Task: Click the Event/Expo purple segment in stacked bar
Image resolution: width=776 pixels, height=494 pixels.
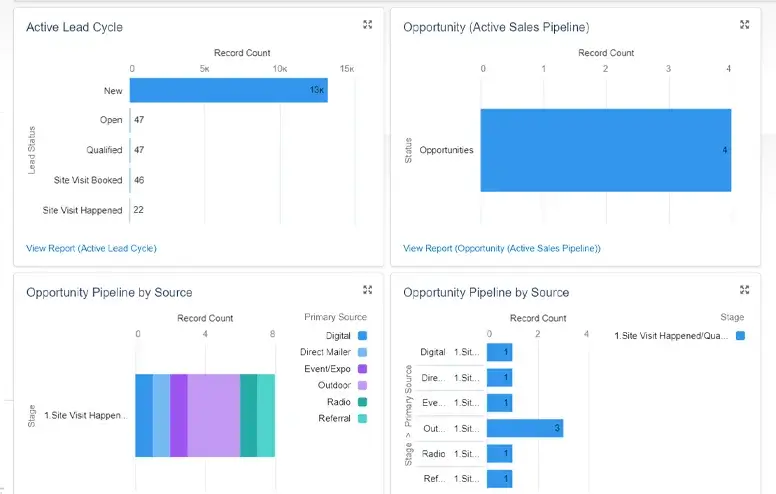Action: pyautogui.click(x=179, y=415)
